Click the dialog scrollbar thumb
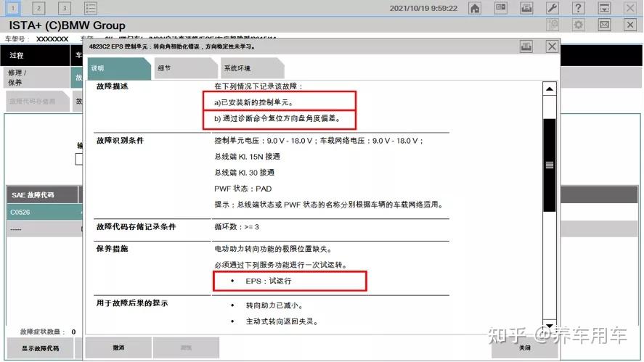This screenshot has width=644, height=362. pos(549,165)
